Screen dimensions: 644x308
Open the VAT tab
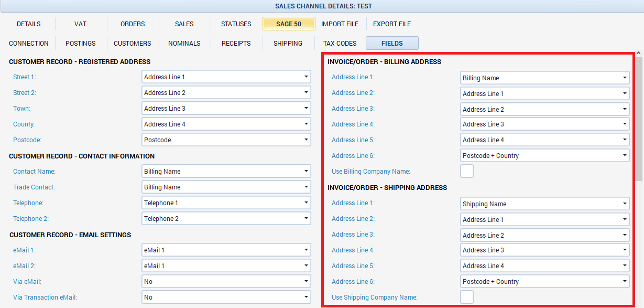[x=80, y=24]
